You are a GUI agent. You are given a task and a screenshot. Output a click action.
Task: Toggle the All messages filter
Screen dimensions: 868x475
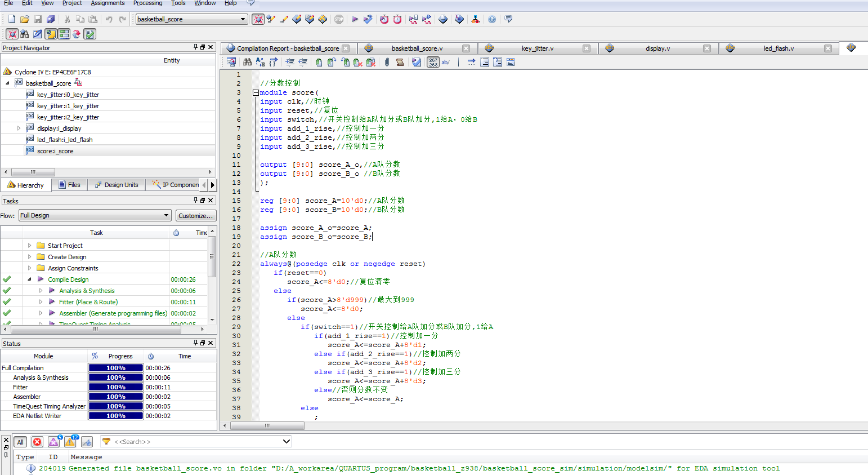(20, 442)
